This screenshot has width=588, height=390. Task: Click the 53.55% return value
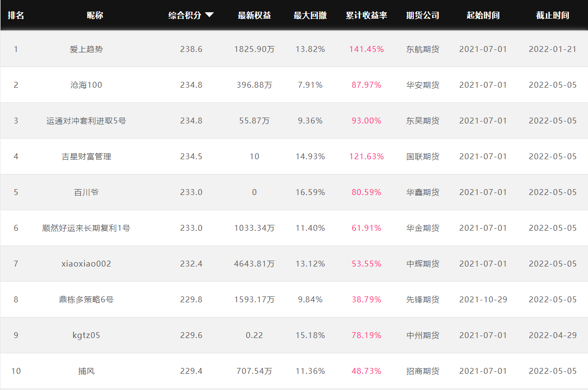[366, 264]
